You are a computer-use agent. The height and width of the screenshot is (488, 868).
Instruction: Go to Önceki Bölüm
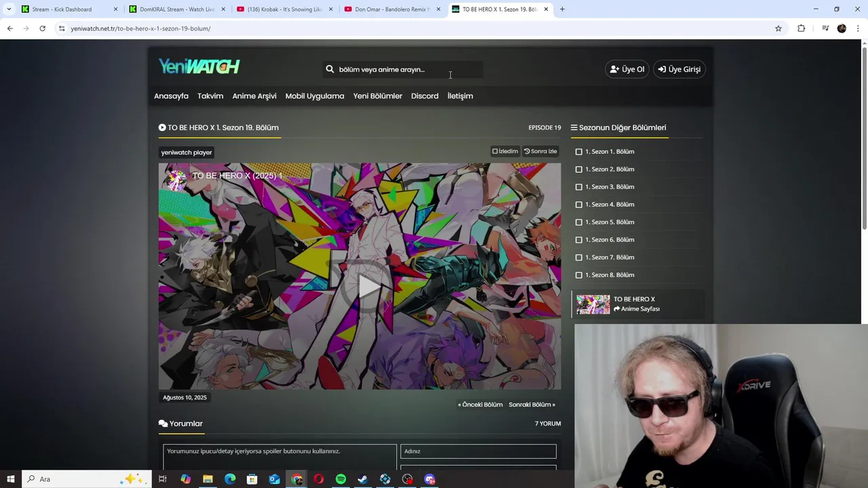point(480,405)
